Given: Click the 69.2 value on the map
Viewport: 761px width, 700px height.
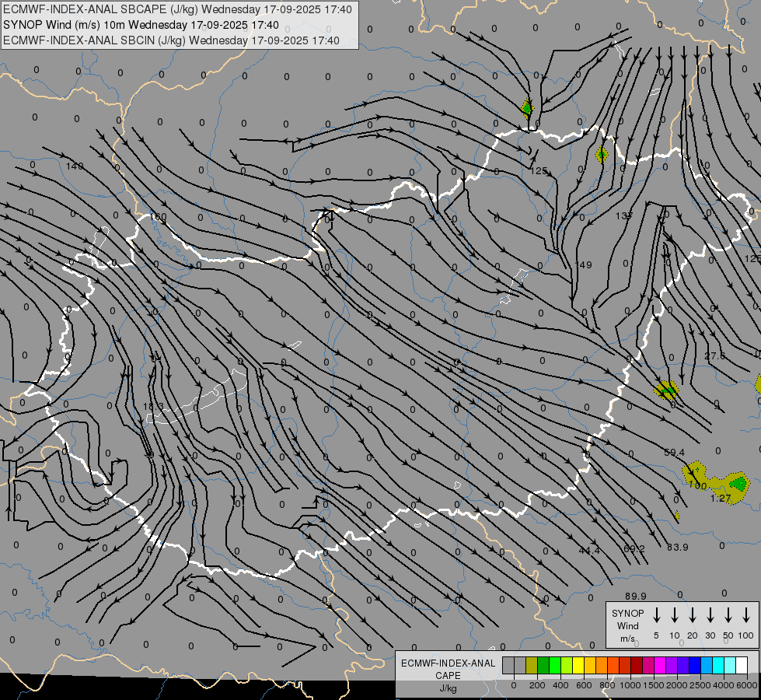Looking at the screenshot, I should 634,549.
